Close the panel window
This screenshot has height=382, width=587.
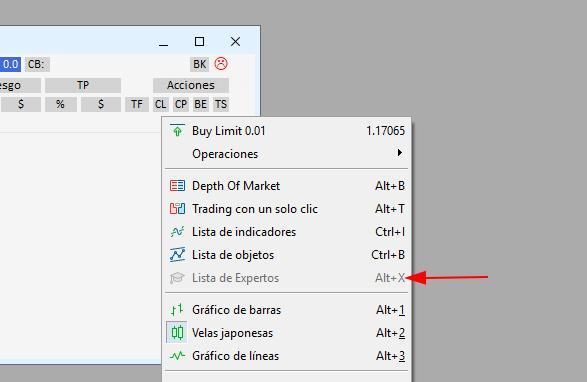235,42
